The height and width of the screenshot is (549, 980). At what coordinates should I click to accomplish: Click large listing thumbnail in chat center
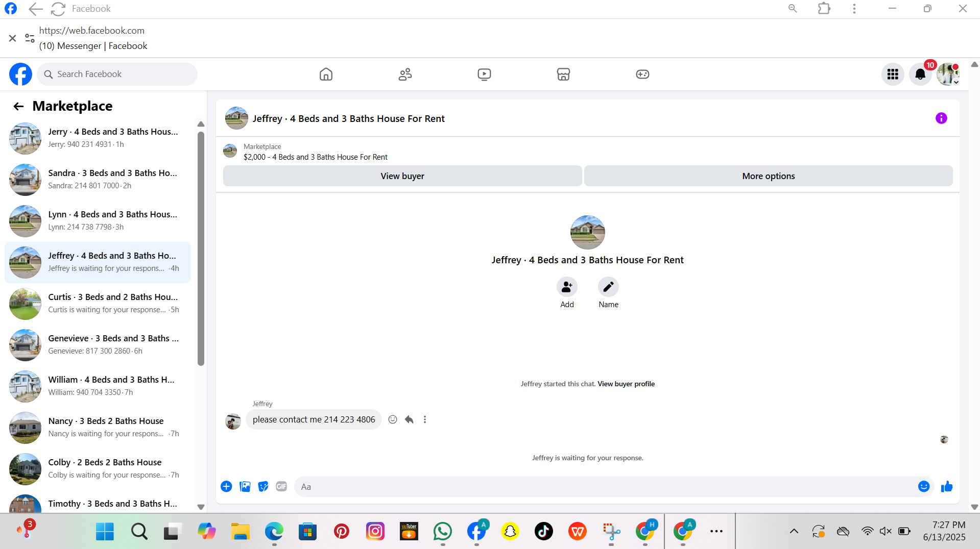587,232
